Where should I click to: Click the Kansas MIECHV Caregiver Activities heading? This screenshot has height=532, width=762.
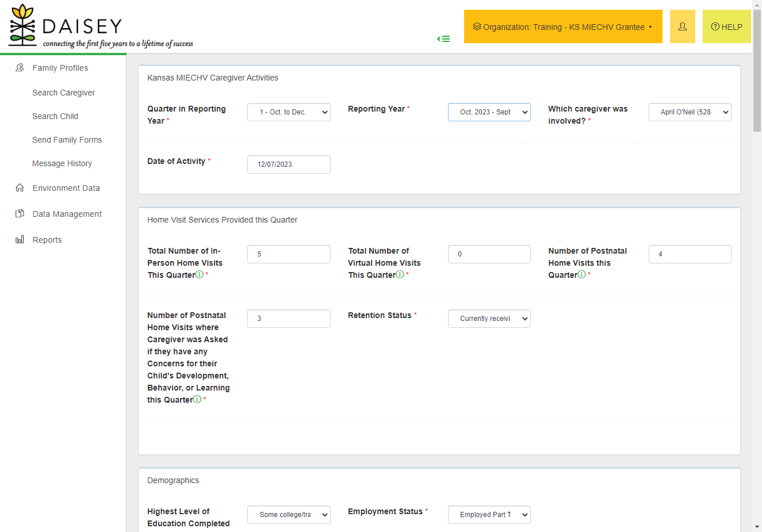(x=213, y=78)
